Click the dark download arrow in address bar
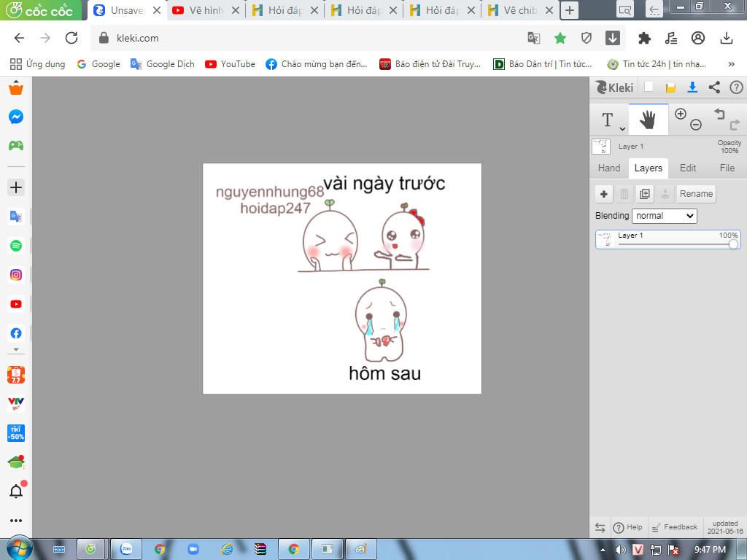Image resolution: width=747 pixels, height=560 pixels. [x=613, y=38]
